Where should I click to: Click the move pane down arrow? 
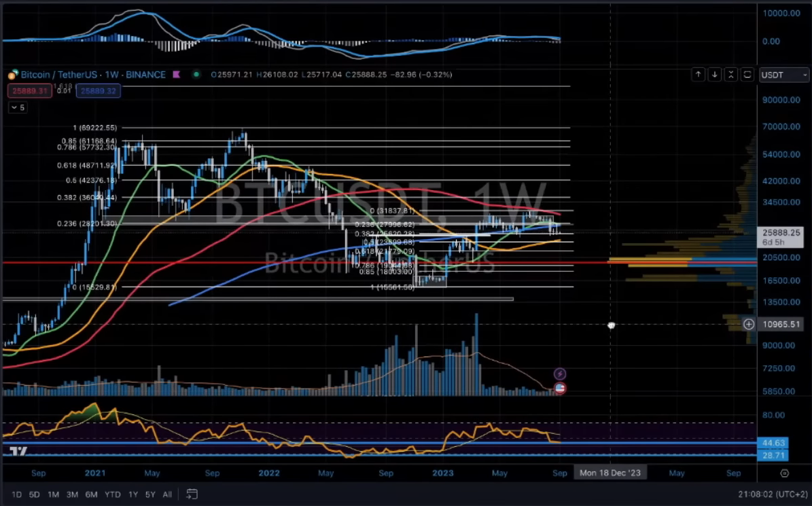coord(715,75)
